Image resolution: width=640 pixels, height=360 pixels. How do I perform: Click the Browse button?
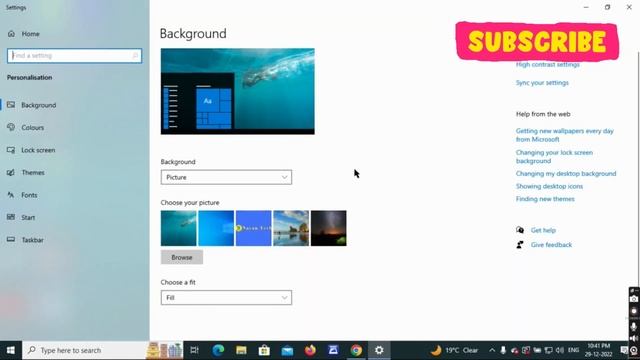point(182,257)
